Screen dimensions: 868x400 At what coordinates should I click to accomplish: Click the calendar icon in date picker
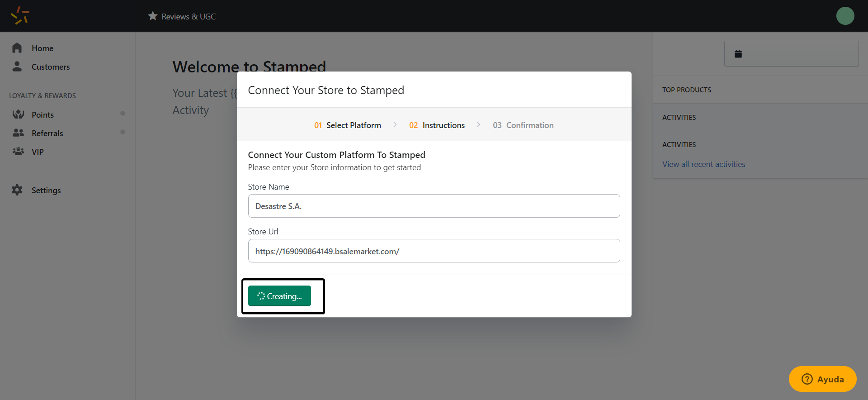point(738,54)
